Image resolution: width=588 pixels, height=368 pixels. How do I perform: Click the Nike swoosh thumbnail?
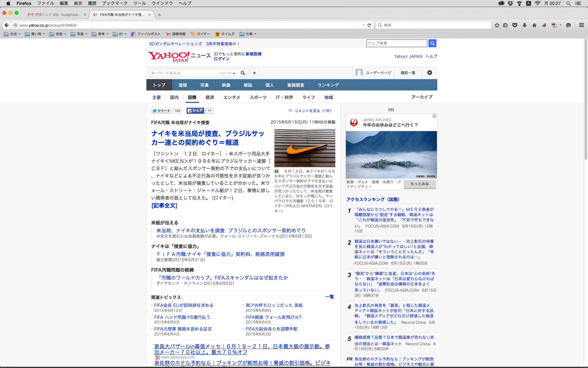(x=304, y=148)
